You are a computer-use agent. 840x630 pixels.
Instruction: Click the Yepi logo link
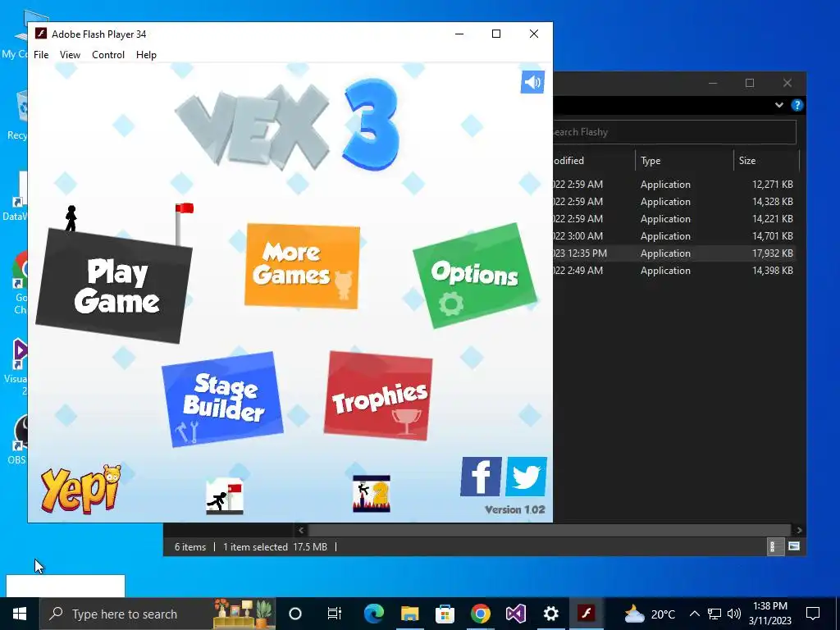pyautogui.click(x=81, y=489)
